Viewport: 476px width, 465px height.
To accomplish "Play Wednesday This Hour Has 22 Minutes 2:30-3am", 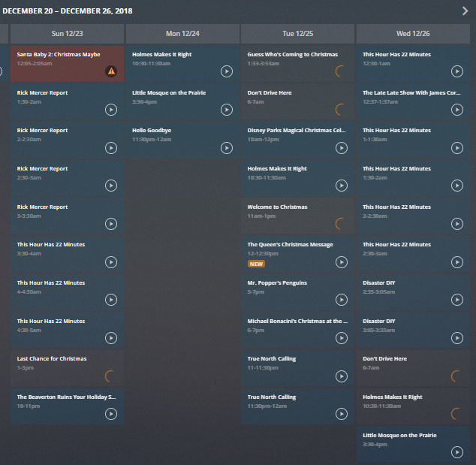I will point(457,262).
